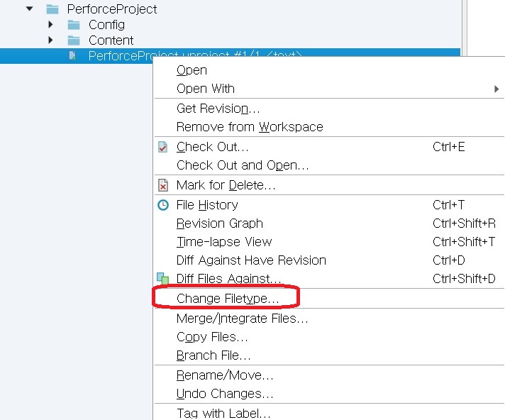The height and width of the screenshot is (420, 505).
Task: Open the Revision Graph
Action: pos(220,223)
